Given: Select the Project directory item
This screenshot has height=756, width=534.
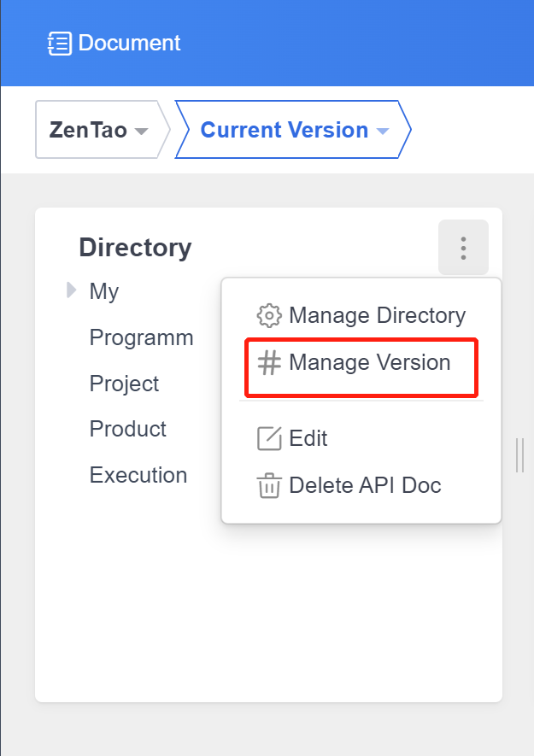Looking at the screenshot, I should pyautogui.click(x=124, y=384).
